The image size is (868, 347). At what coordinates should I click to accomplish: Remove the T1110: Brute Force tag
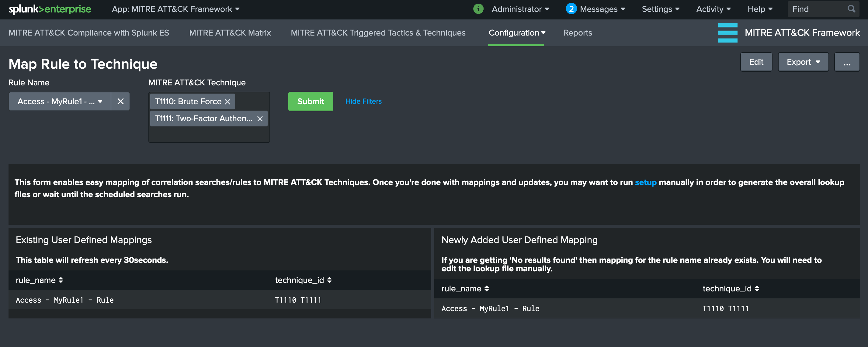click(227, 102)
